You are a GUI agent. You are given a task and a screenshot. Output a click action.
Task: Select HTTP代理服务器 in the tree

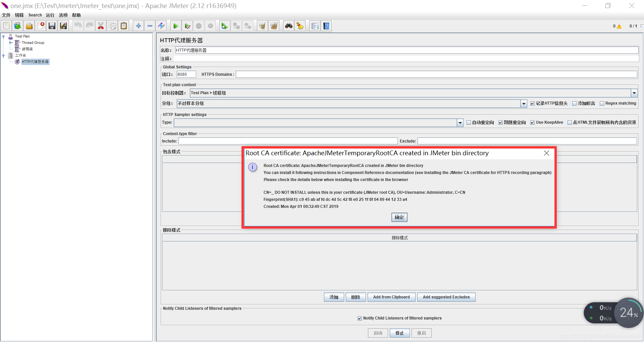35,62
